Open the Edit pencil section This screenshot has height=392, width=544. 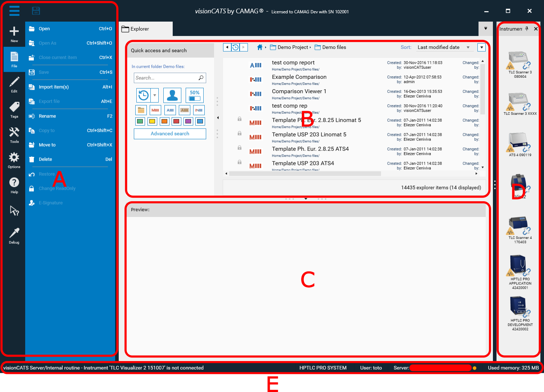point(14,85)
